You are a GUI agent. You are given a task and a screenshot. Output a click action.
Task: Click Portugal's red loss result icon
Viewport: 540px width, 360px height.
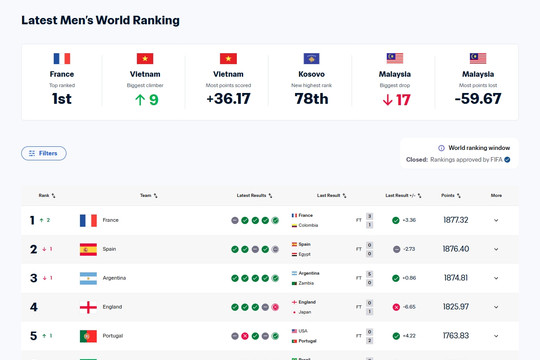[x=245, y=336]
